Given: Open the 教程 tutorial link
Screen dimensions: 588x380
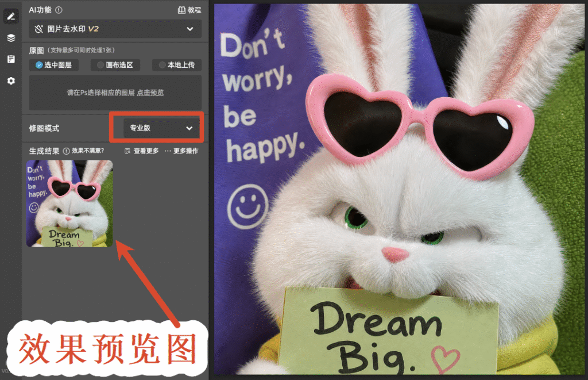Looking at the screenshot, I should pos(189,10).
